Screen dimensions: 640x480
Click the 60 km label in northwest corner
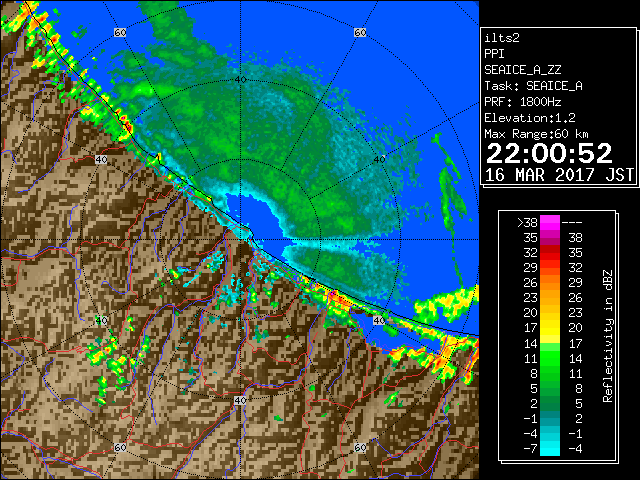[x=120, y=32]
